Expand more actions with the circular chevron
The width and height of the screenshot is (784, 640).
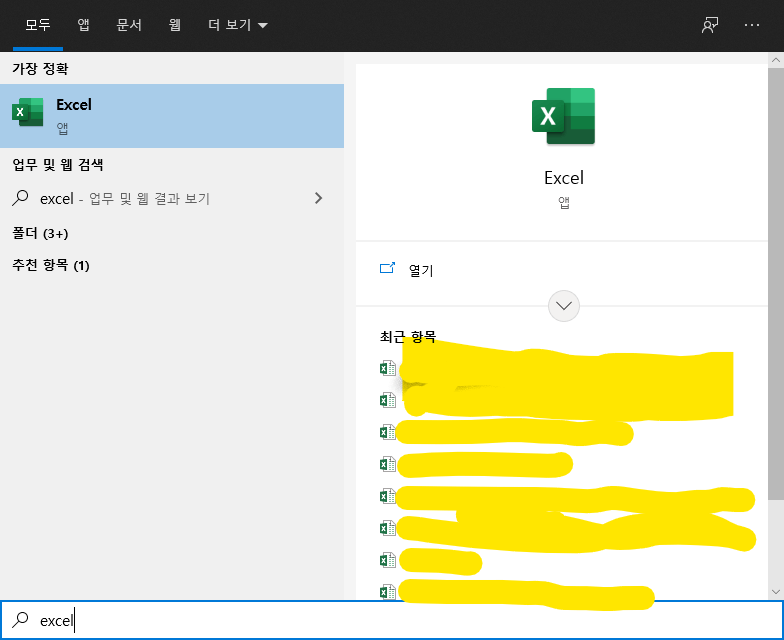[564, 306]
